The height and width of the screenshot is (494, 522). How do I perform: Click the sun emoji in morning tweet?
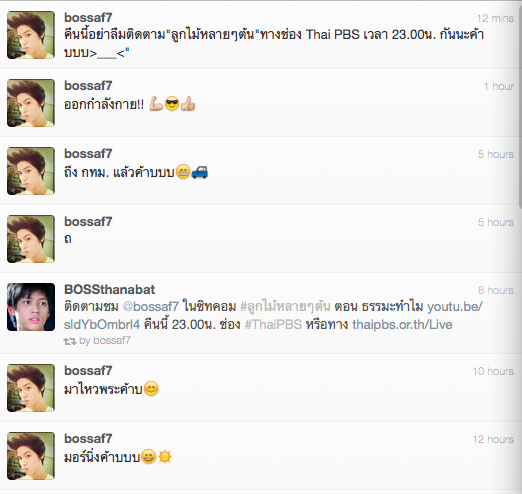165,456
